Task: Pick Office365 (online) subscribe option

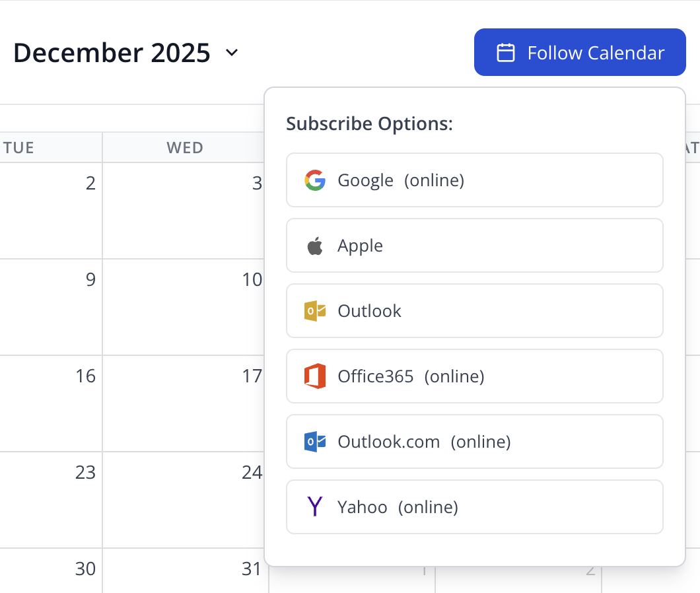Action: [474, 376]
